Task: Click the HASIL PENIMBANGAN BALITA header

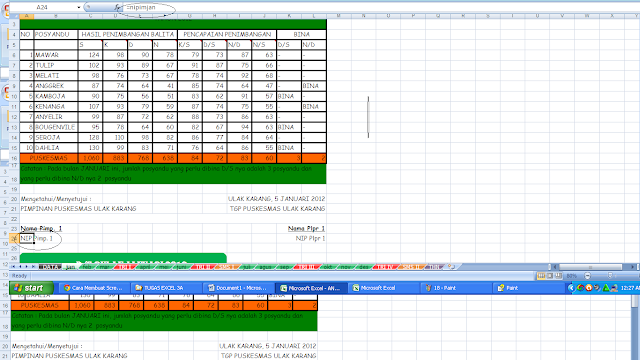Action: tap(128, 34)
